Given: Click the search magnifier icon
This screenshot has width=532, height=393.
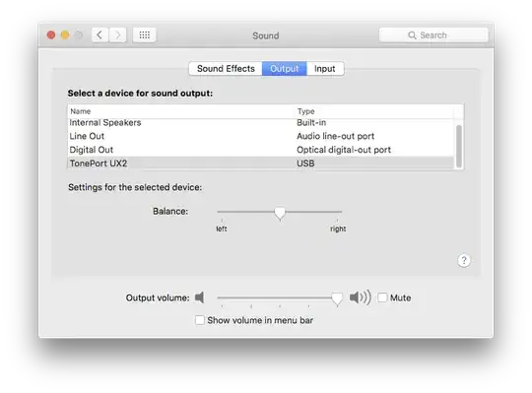Looking at the screenshot, I should (x=412, y=35).
